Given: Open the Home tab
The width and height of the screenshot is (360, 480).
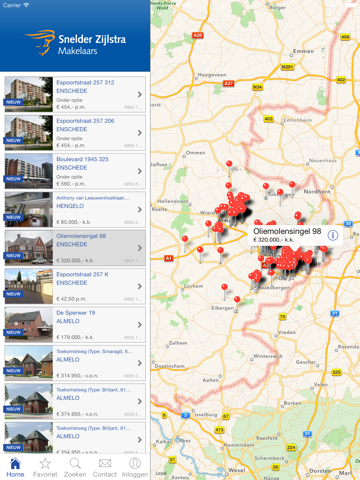Looking at the screenshot, I should tap(15, 467).
